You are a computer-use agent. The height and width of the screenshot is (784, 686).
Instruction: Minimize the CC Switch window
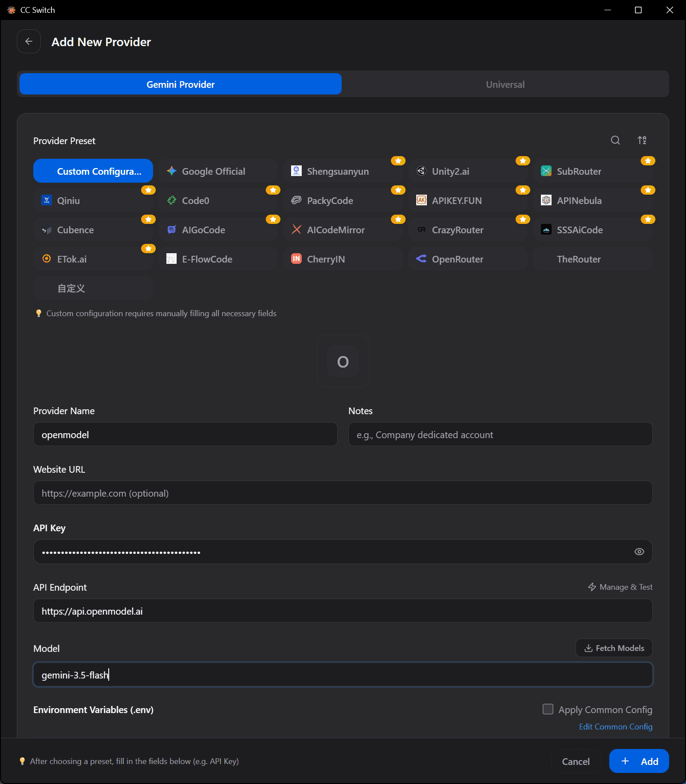[607, 10]
